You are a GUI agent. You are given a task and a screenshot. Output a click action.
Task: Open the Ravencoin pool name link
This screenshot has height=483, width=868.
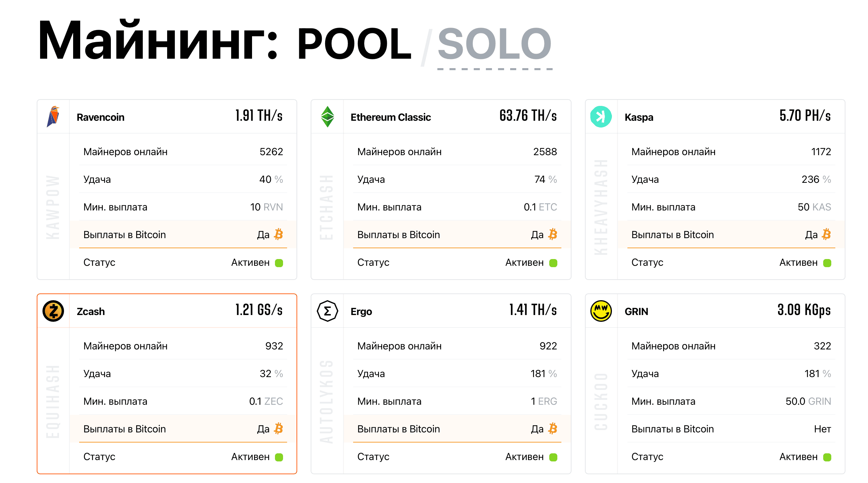tap(100, 117)
